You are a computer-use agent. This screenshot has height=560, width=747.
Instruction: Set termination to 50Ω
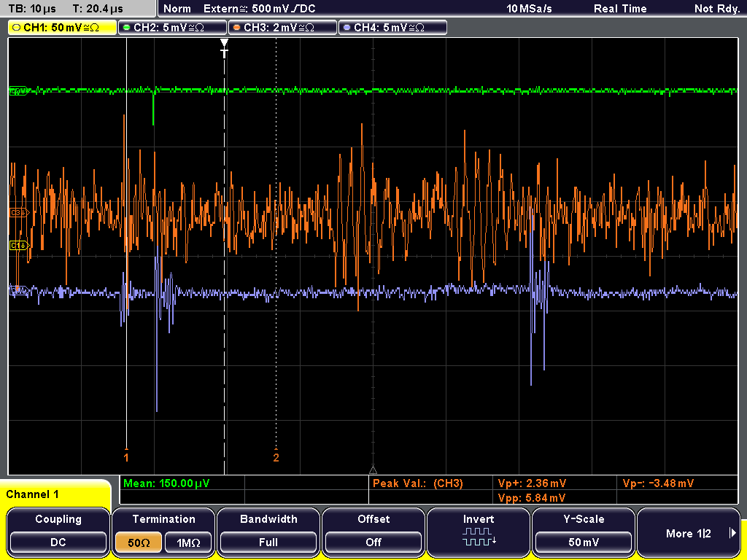coord(139,542)
